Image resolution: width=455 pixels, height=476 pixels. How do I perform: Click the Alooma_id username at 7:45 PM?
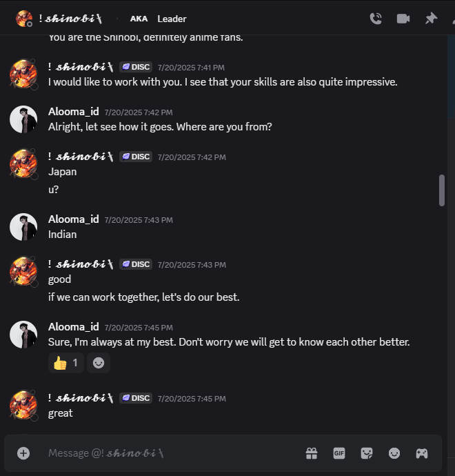[74, 327]
